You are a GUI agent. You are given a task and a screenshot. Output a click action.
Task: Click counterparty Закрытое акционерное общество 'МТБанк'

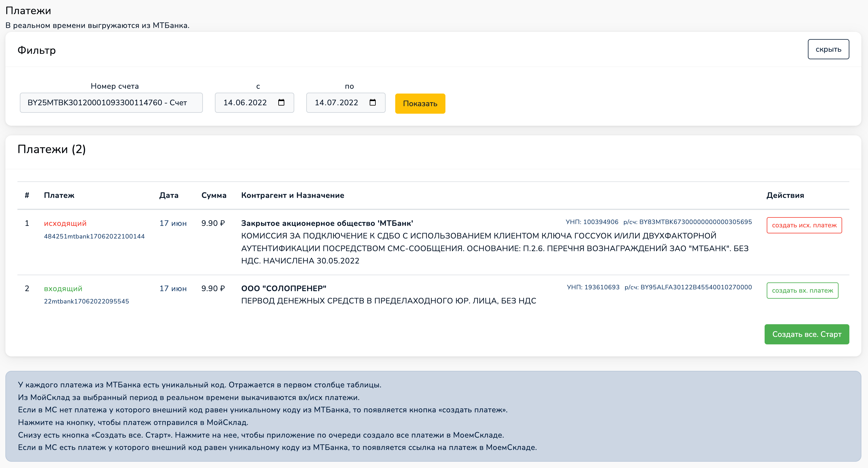tap(327, 223)
